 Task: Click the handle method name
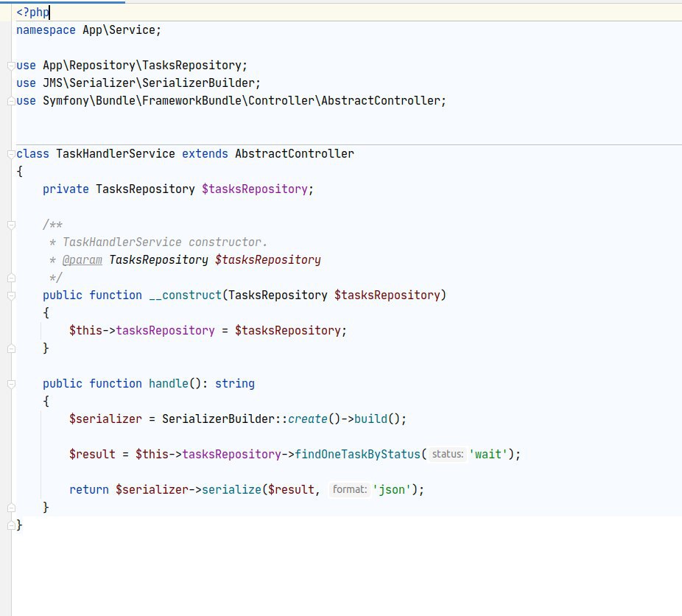169,384
